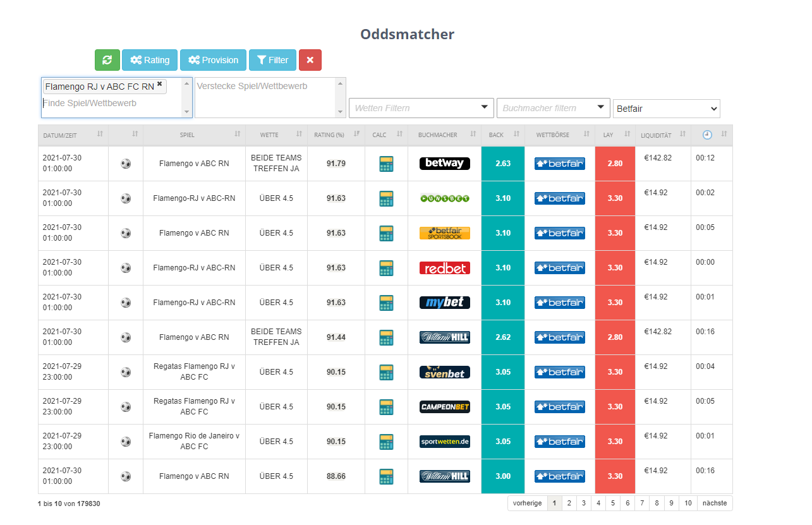
Task: Click scrollbar of the Finde Spiel/Wettbewerb box
Action: 187,97
